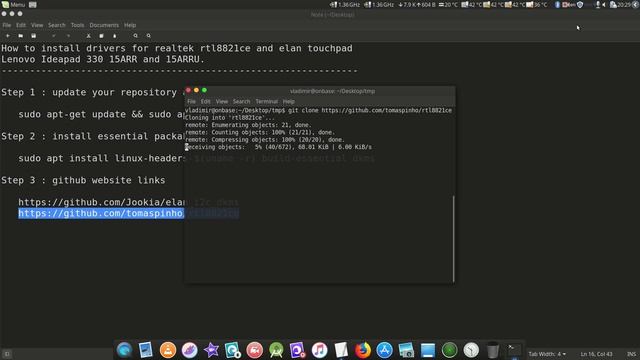
Task: Open the terminal window View menu
Action: coord(222,102)
